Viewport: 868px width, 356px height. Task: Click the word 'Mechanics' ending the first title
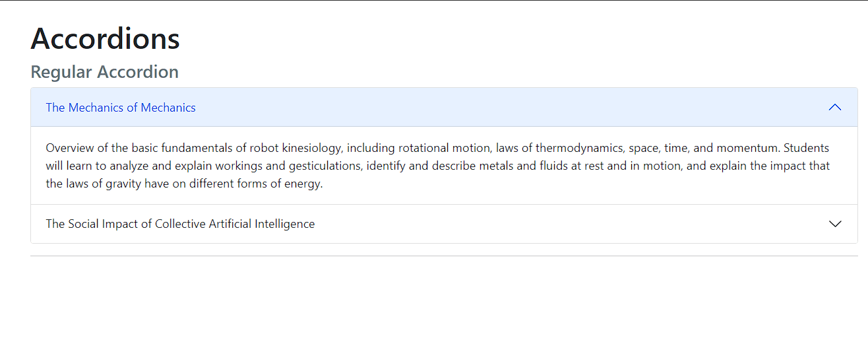pos(168,108)
